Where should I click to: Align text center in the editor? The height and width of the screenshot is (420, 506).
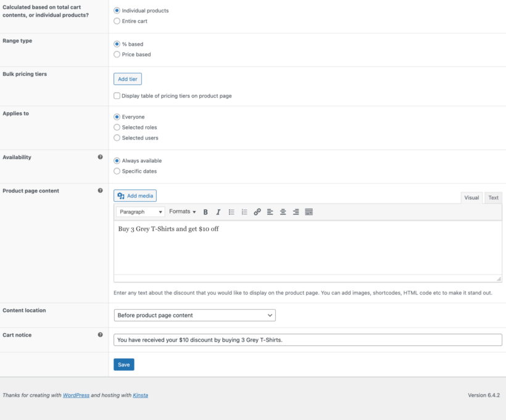tap(283, 212)
